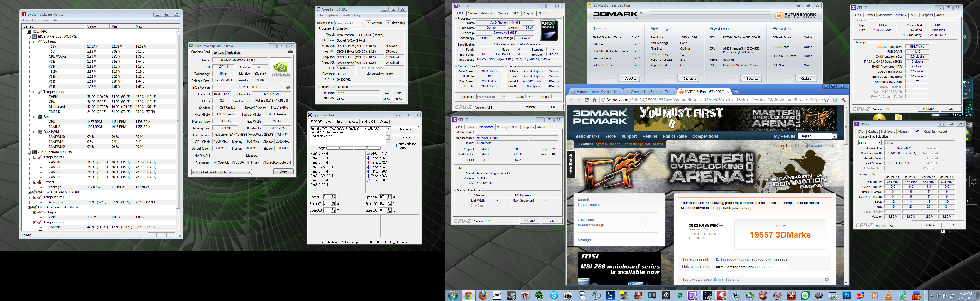Click SpeedFan CPU Usage bar
Viewport: 980px width, 301px height.
[353, 148]
